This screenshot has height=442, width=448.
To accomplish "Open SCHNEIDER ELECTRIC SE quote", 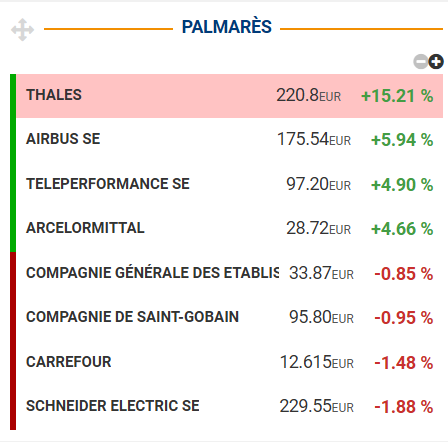I will pos(113,406).
